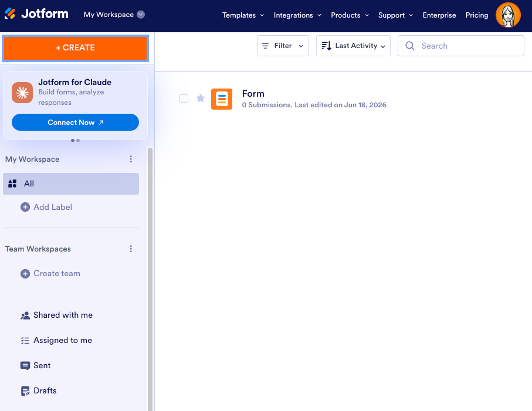Open Assigned to me section
Image resolution: width=532 pixels, height=411 pixels.
click(63, 341)
